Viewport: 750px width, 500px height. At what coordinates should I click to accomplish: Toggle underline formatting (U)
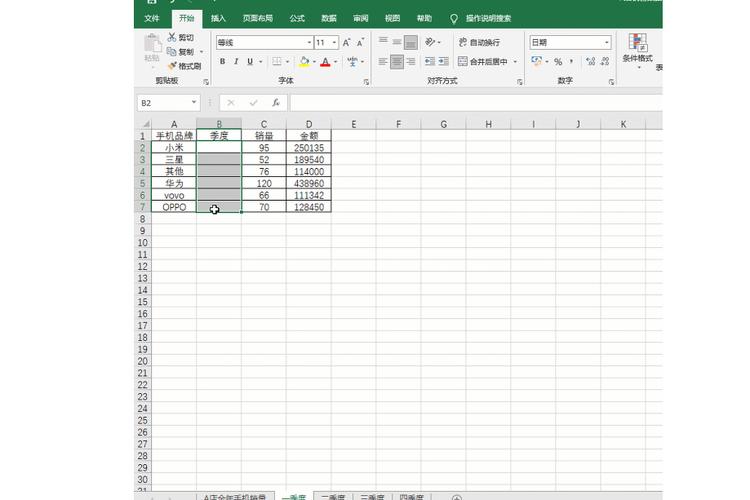click(250, 62)
